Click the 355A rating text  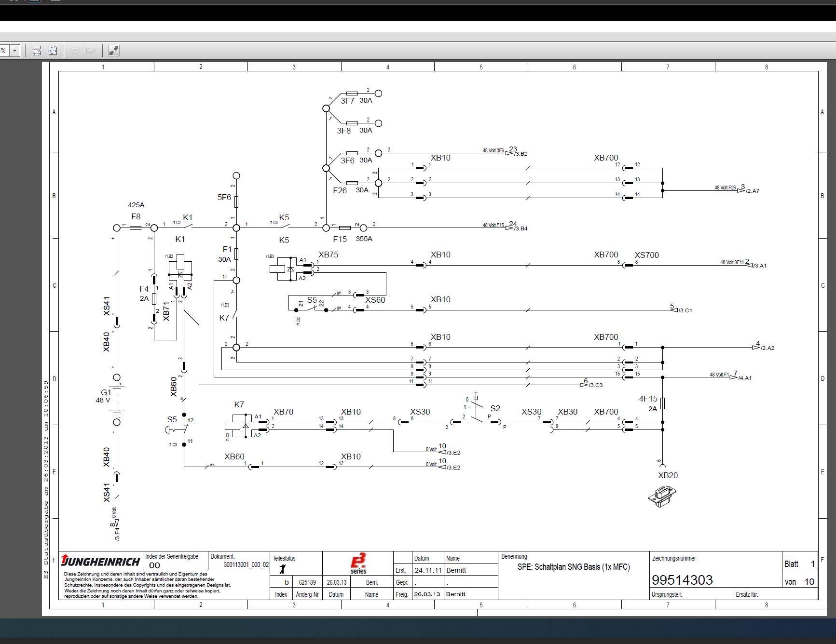[x=364, y=239]
